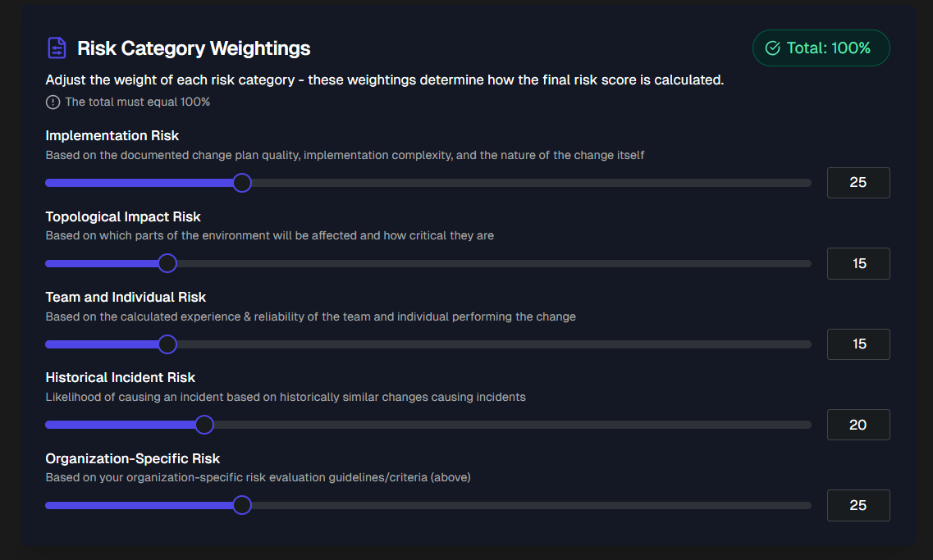Click the Historical Incident Risk value box showing 20

click(x=858, y=424)
